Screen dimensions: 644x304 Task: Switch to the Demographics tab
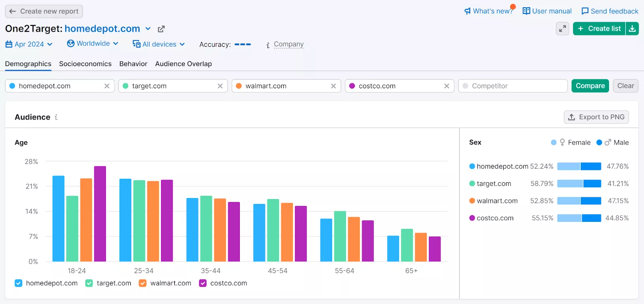tap(28, 64)
